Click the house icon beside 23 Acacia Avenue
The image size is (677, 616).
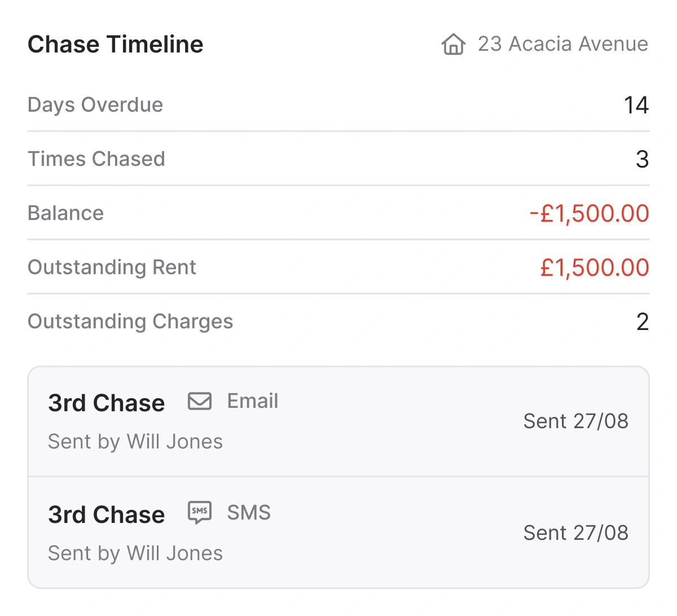click(452, 44)
